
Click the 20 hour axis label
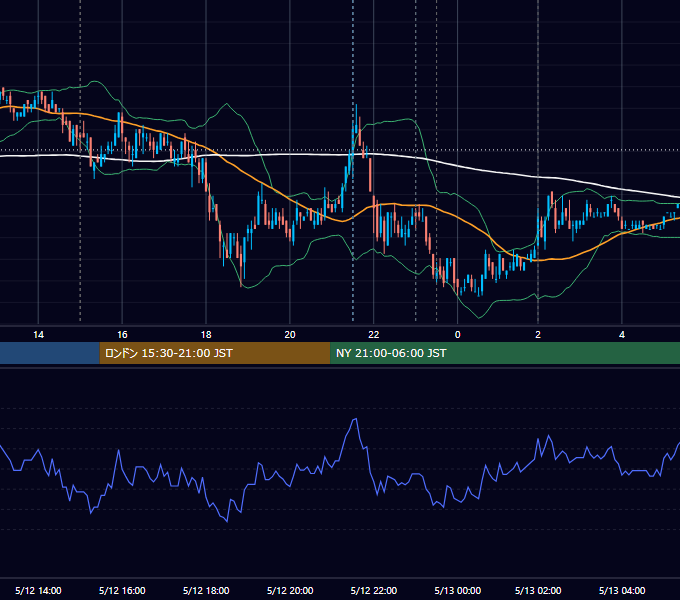tap(290, 335)
